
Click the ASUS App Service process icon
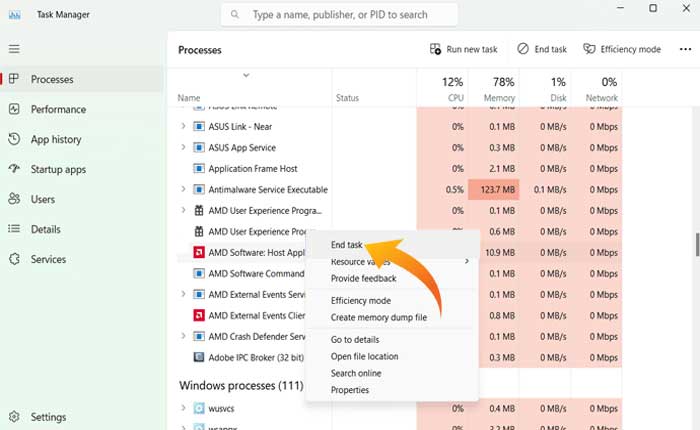199,147
